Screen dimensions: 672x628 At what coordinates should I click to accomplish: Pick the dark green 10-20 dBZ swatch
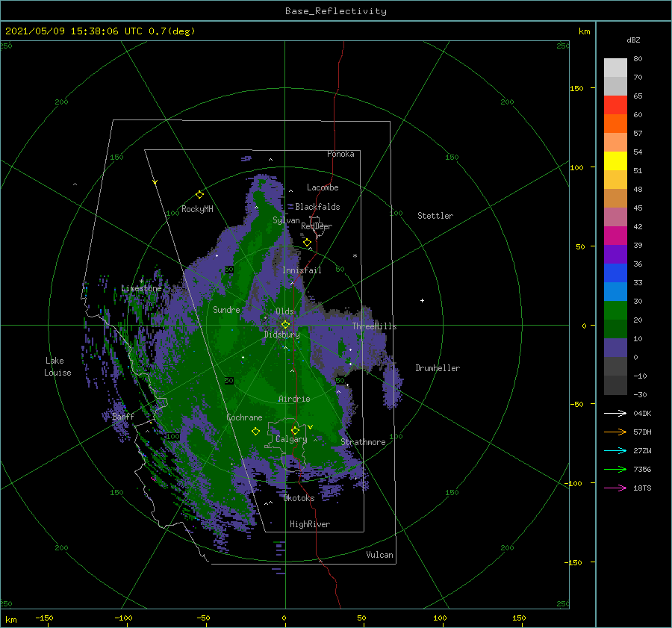point(615,329)
